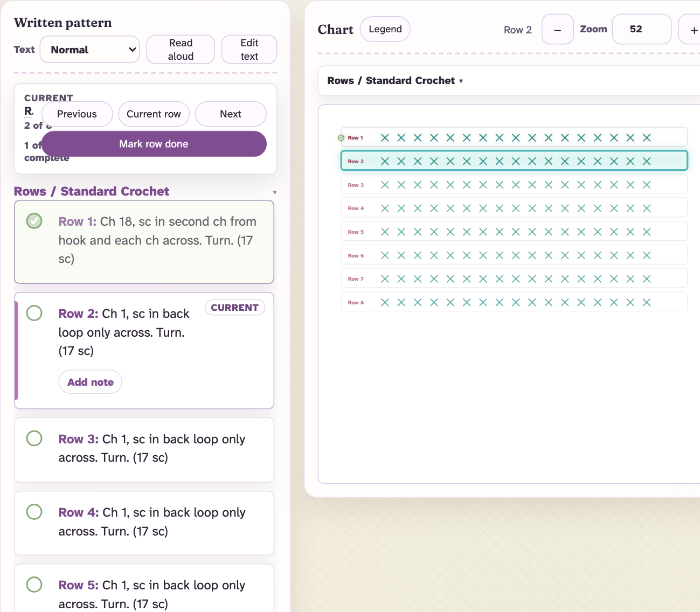700x612 pixels.
Task: Click Mark row done
Action: click(154, 144)
